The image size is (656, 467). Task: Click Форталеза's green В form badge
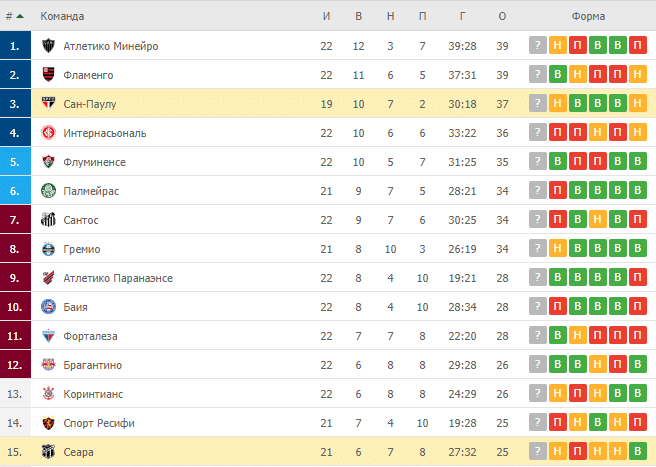pos(558,335)
